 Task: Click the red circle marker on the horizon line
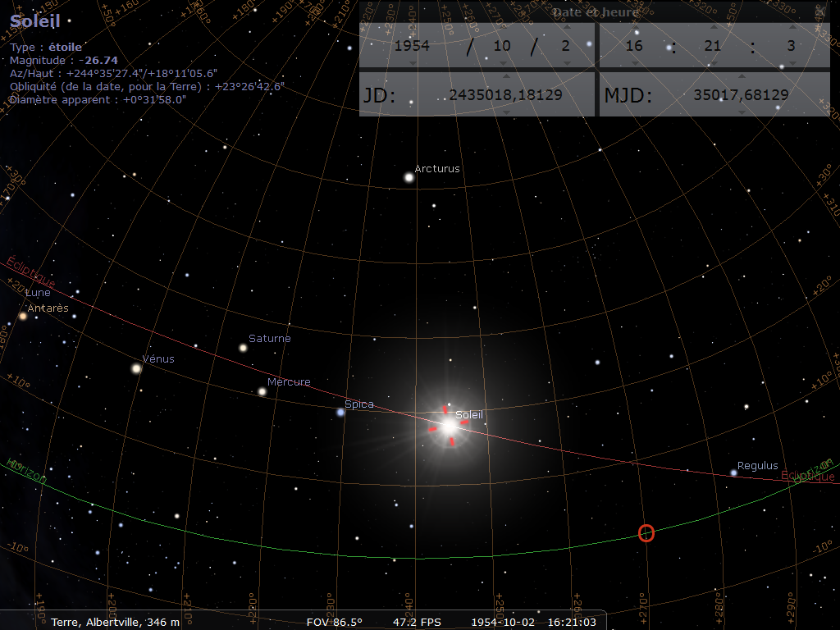point(646,533)
